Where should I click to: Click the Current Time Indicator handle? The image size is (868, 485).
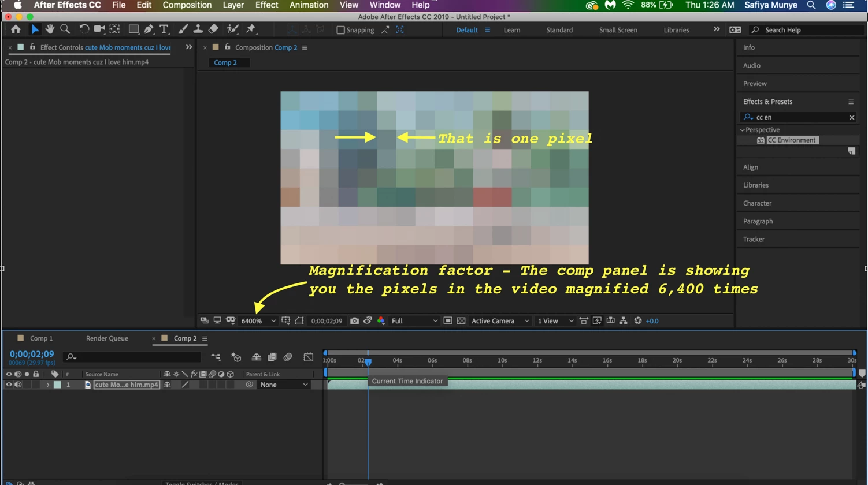point(368,361)
